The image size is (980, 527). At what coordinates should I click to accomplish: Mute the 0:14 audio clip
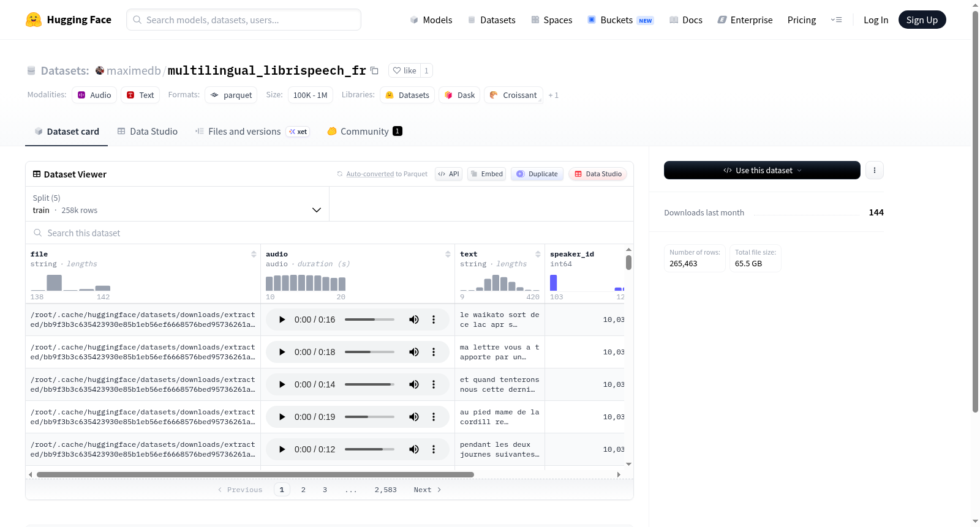414,384
